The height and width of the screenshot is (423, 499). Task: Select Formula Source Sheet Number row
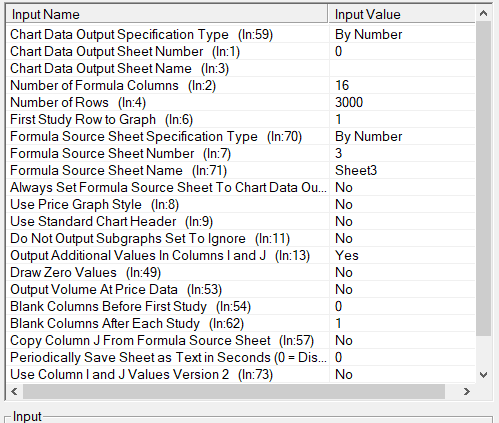pyautogui.click(x=241, y=153)
